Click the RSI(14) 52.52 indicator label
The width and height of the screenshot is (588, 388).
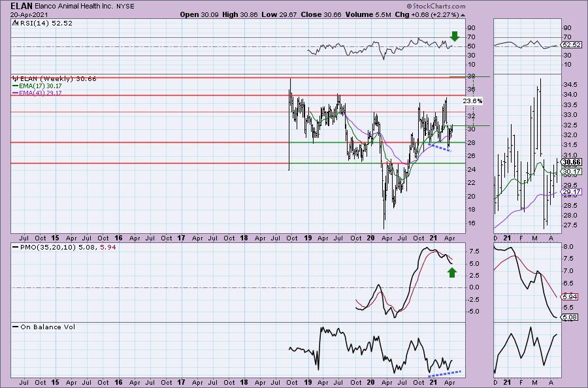46,23
